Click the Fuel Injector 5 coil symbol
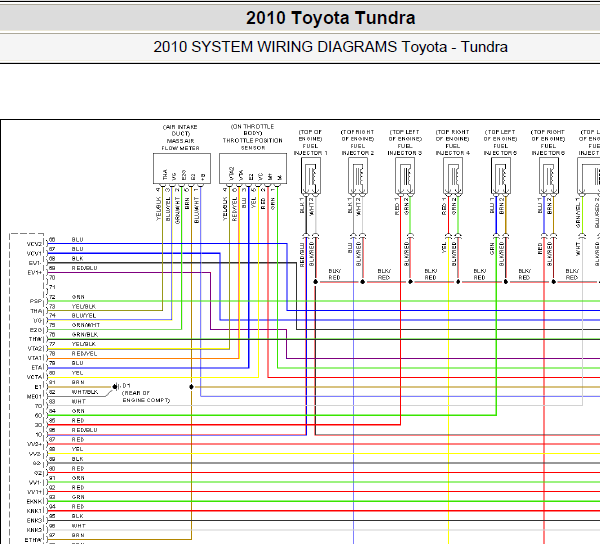600x544 pixels. 501,177
